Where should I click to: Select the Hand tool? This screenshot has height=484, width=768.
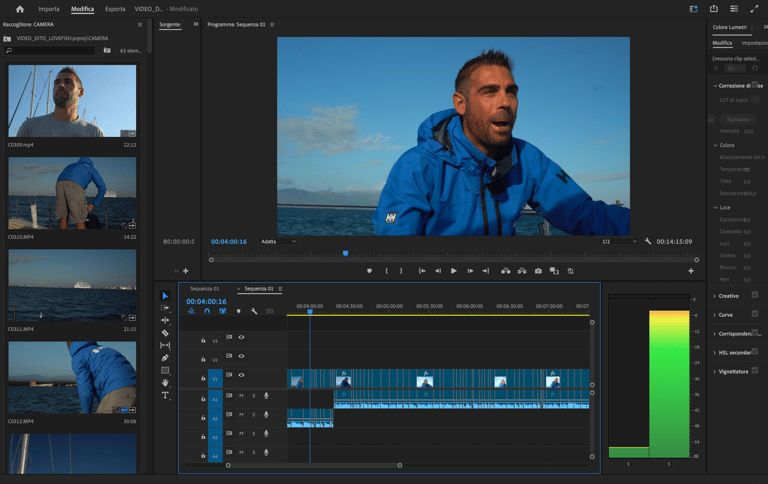(x=165, y=383)
